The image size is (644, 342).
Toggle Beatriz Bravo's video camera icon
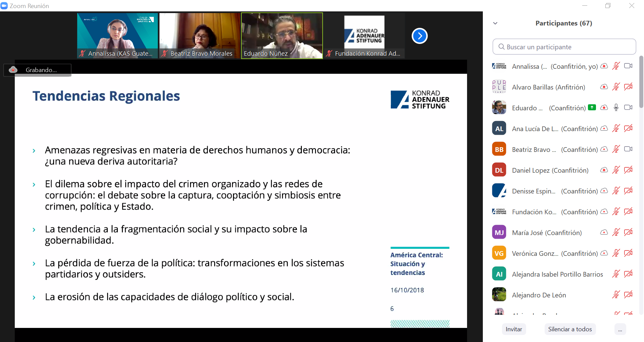(x=628, y=149)
